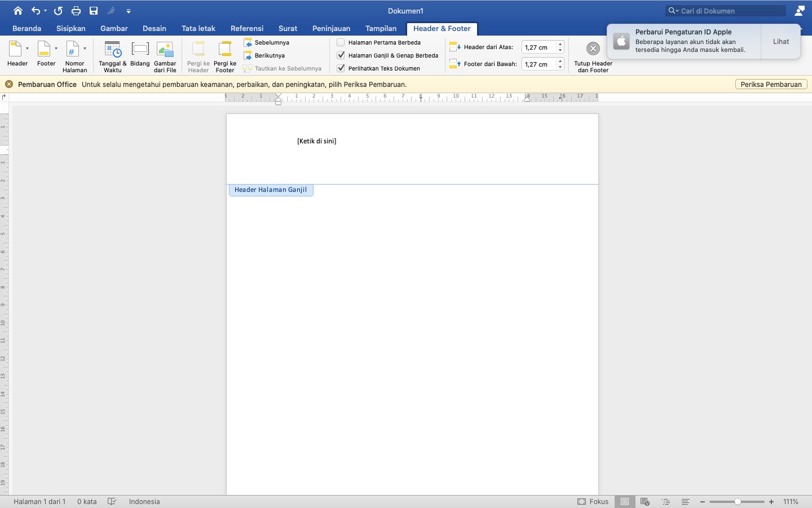Click Lihat in Apple ID notification
812x508 pixels.
coord(781,42)
